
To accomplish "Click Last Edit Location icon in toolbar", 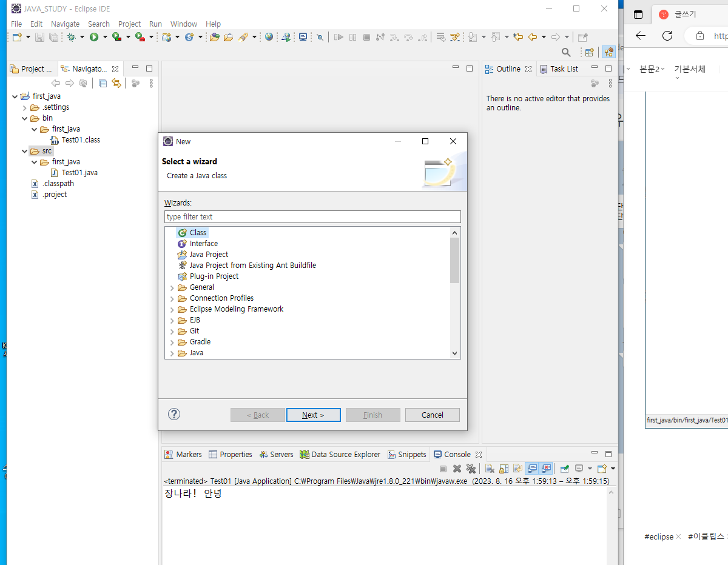I will pyautogui.click(x=518, y=37).
